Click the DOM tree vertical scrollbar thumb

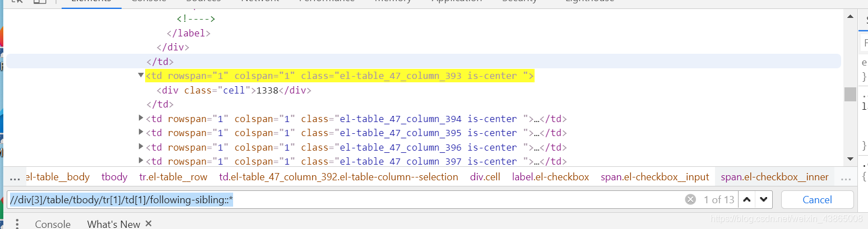point(850,94)
